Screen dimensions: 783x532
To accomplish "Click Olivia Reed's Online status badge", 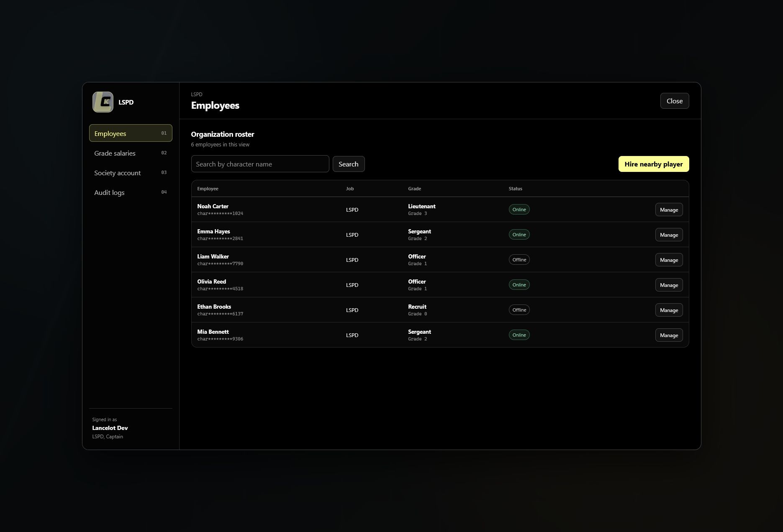I will 519,285.
